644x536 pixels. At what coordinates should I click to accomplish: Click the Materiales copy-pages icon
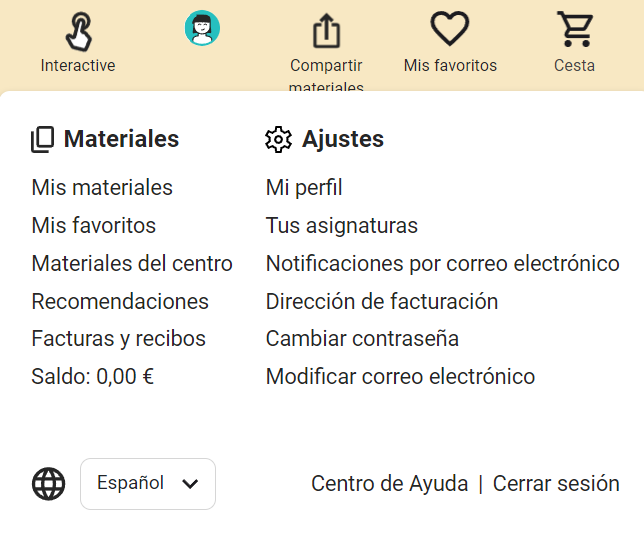point(43,140)
